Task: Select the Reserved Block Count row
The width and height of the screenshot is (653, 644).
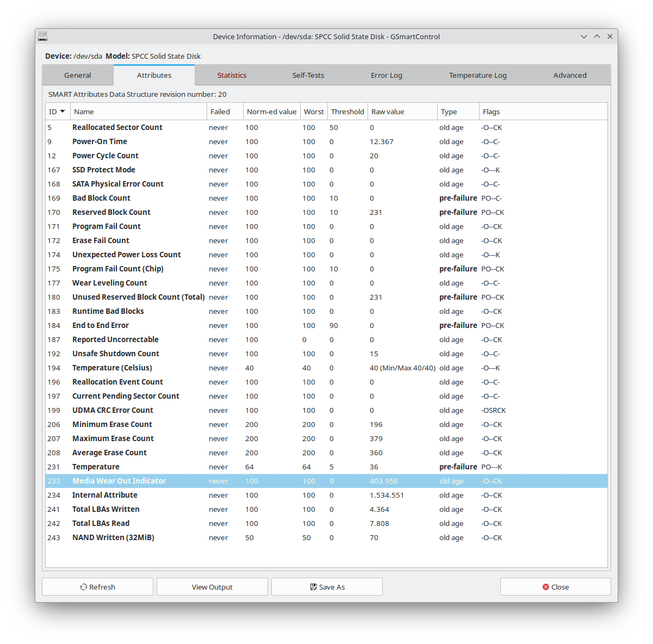Action: point(326,212)
